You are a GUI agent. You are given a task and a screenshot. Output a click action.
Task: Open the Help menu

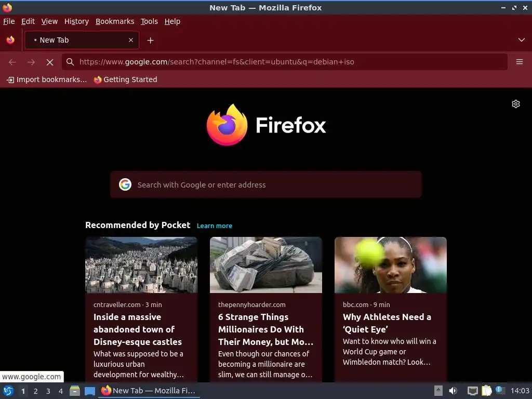172,21
